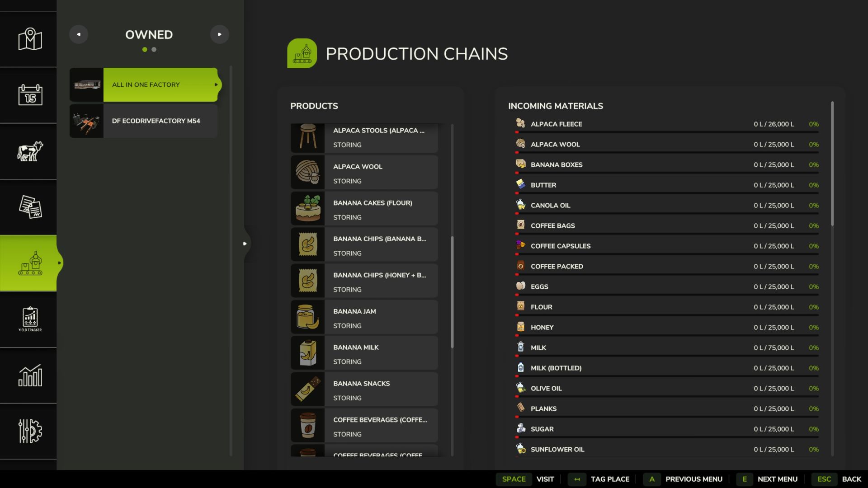Click the Eggs material icon
The height and width of the screenshot is (488, 868).
coord(520,286)
